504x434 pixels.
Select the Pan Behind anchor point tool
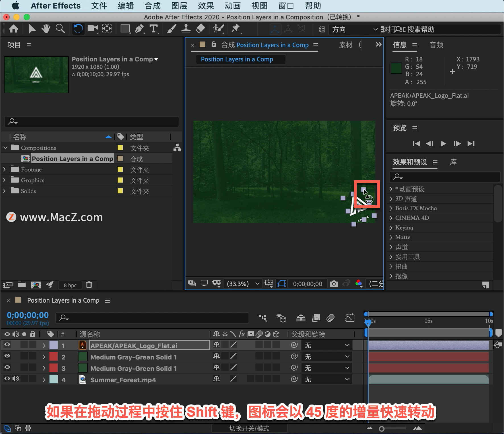click(x=107, y=29)
